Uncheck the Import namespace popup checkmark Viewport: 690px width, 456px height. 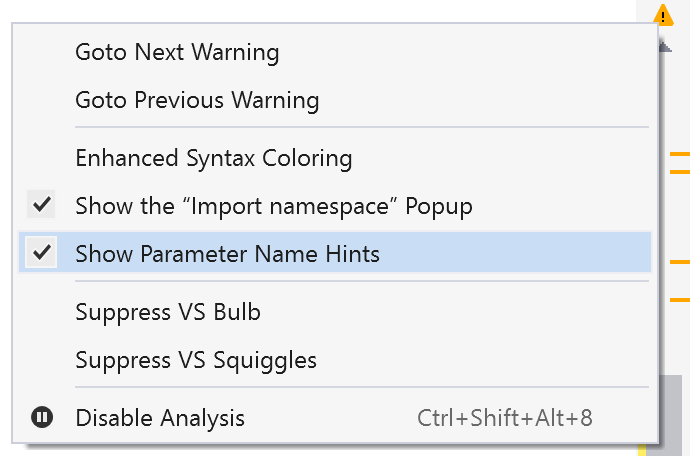coord(41,204)
